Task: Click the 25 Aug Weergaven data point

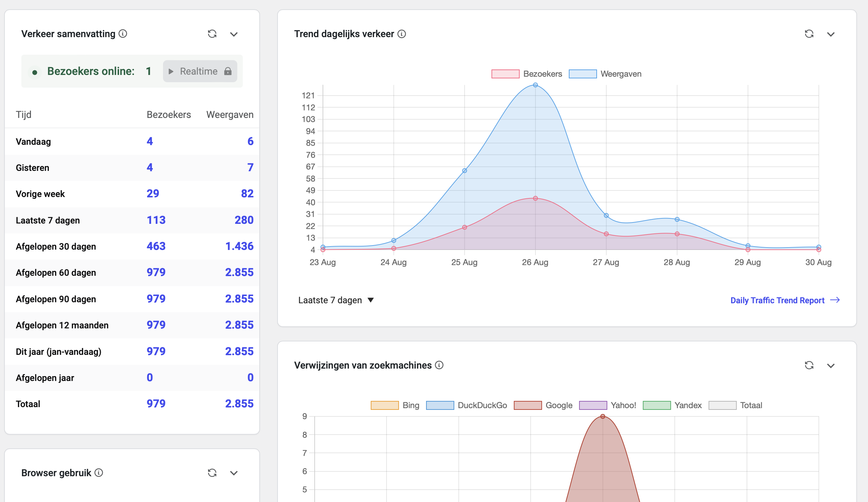Action: (465, 171)
